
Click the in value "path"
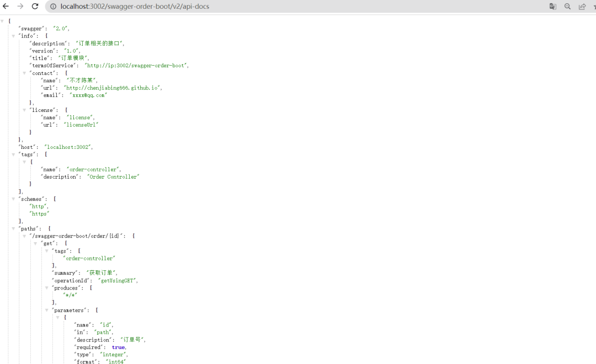tap(103, 333)
